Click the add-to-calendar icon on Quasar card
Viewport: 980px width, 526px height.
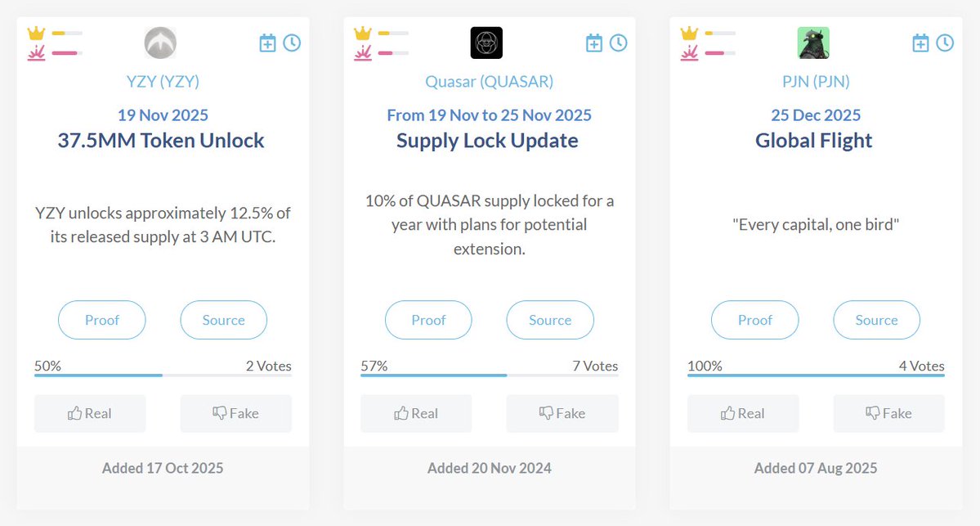[x=594, y=43]
